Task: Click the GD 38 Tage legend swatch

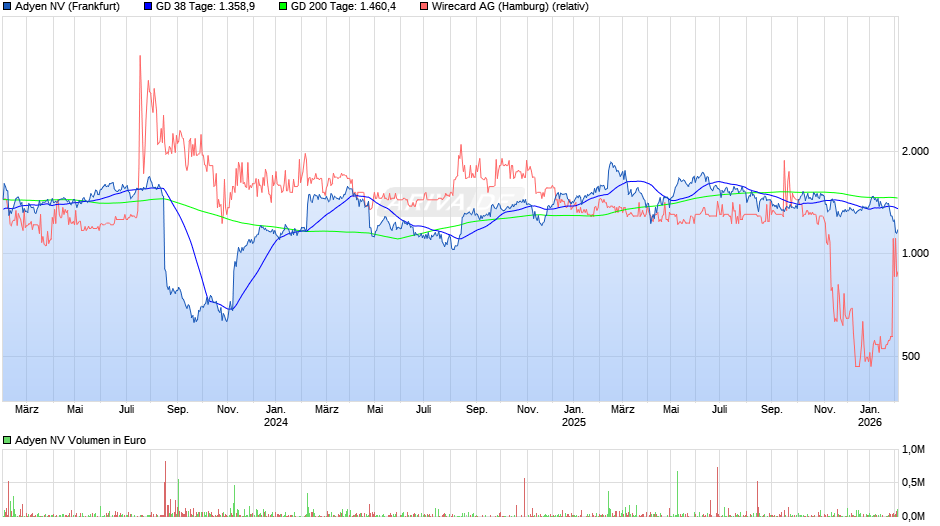Action: (x=148, y=7)
